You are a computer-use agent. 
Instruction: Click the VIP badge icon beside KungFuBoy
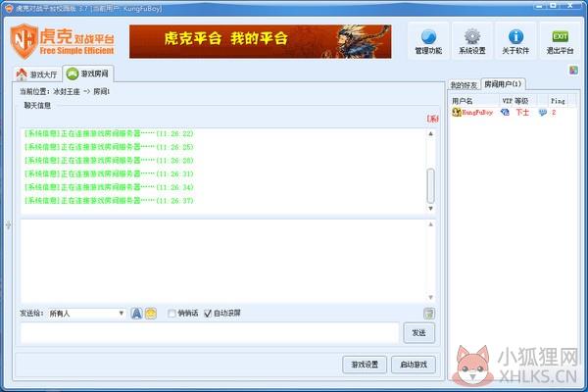[x=505, y=112]
